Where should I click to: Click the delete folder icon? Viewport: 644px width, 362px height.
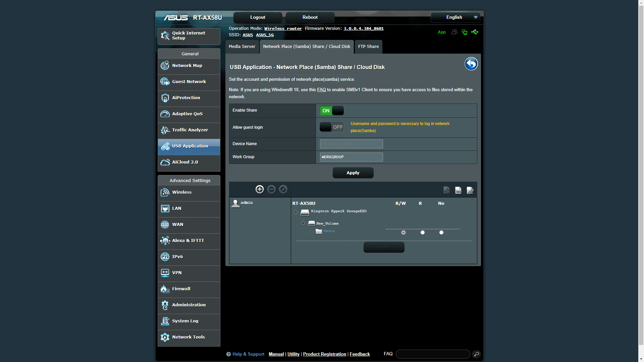click(458, 190)
